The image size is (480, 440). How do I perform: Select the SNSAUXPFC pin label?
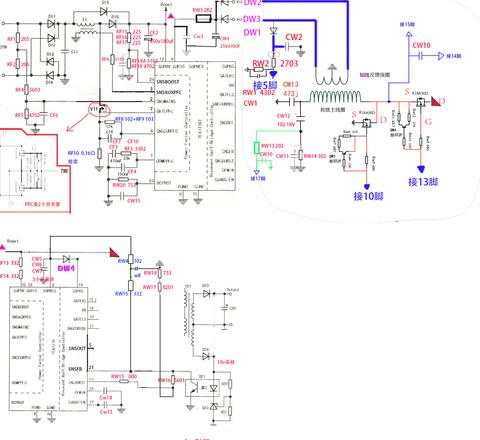[x=169, y=92]
